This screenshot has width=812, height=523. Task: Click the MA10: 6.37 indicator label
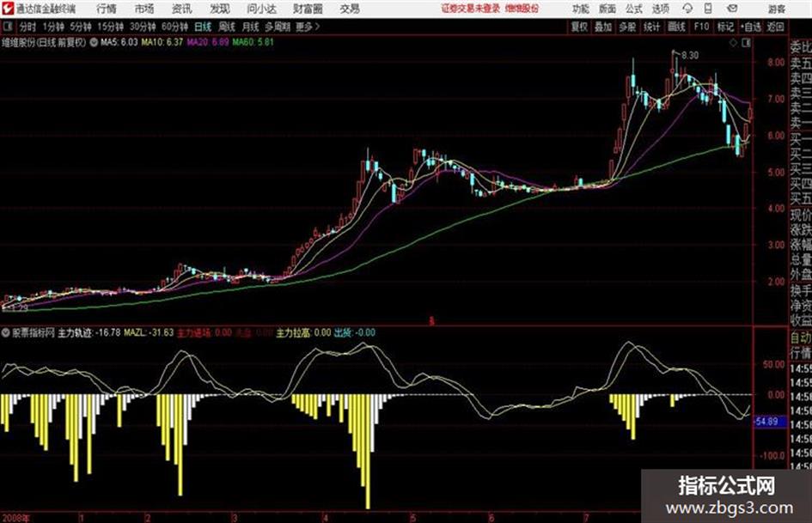pos(162,42)
